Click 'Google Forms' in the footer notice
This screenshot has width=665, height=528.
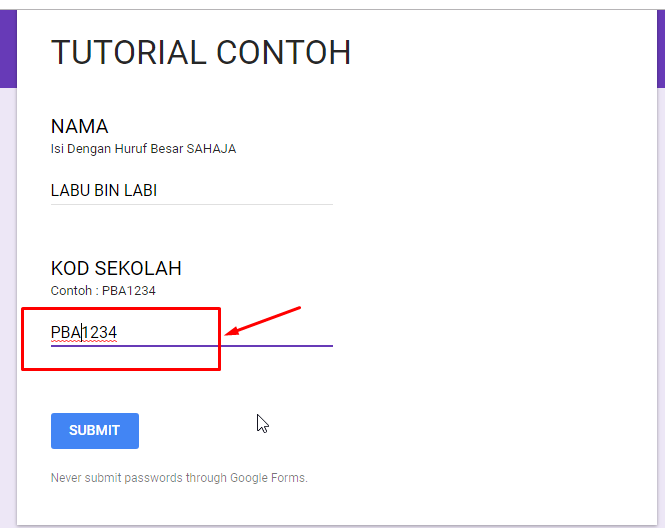[x=268, y=478]
